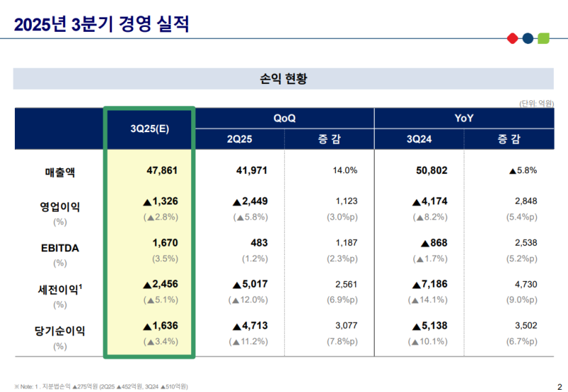Click the blue circle logo icon
Screen dimensions: 568x392
coord(528,38)
